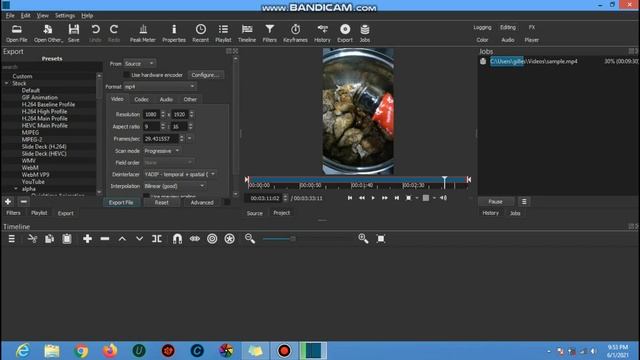Open the From Source dropdown
The width and height of the screenshot is (640, 360).
(140, 64)
